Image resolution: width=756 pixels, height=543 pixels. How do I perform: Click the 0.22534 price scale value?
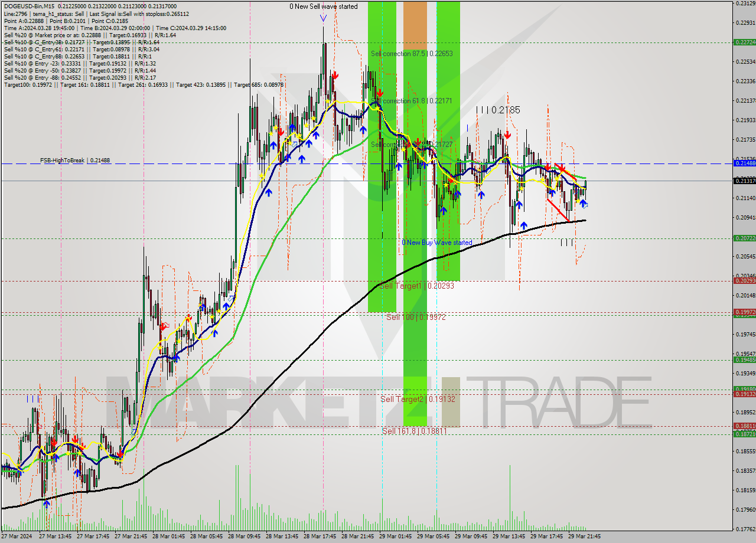coord(746,61)
